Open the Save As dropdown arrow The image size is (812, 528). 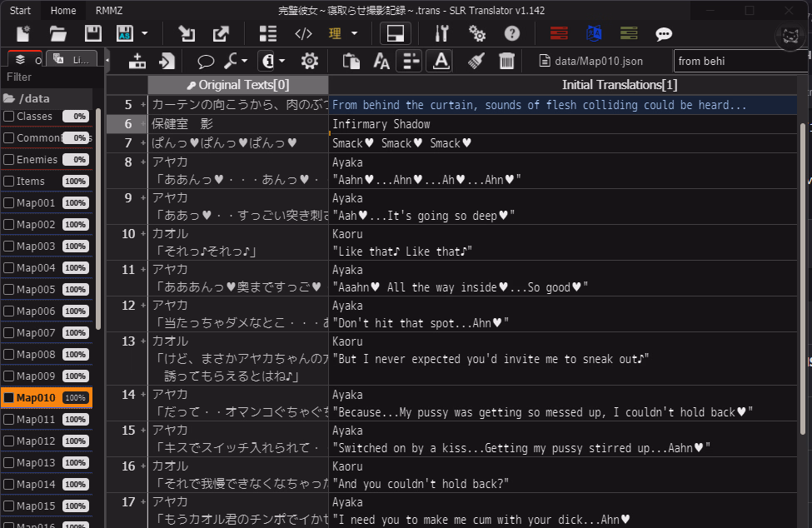pos(145,34)
